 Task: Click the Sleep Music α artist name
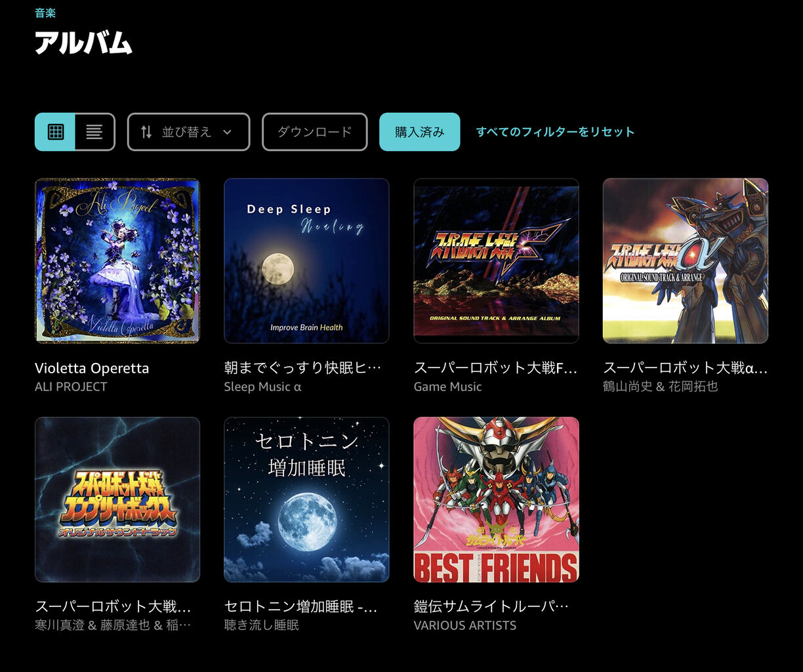[x=262, y=387]
